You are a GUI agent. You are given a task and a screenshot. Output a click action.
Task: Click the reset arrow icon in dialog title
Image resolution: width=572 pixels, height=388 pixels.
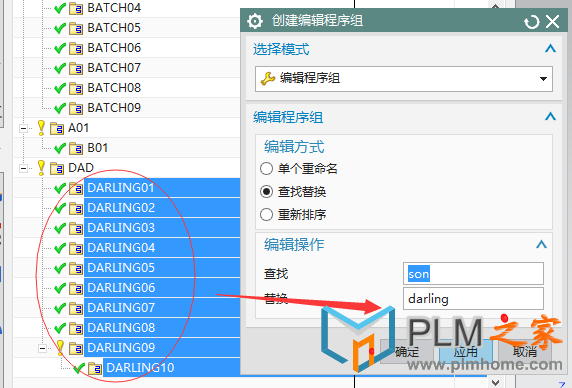(532, 22)
